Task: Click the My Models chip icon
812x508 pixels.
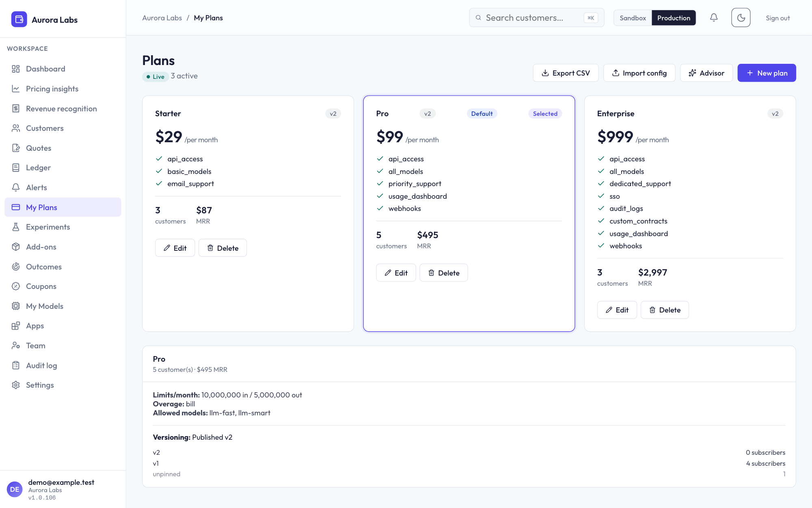Action: (x=16, y=306)
